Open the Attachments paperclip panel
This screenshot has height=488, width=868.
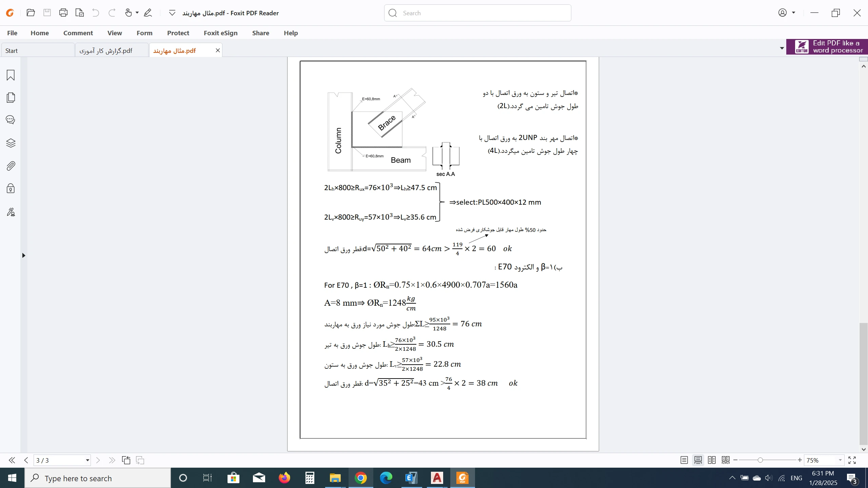pyautogui.click(x=11, y=166)
